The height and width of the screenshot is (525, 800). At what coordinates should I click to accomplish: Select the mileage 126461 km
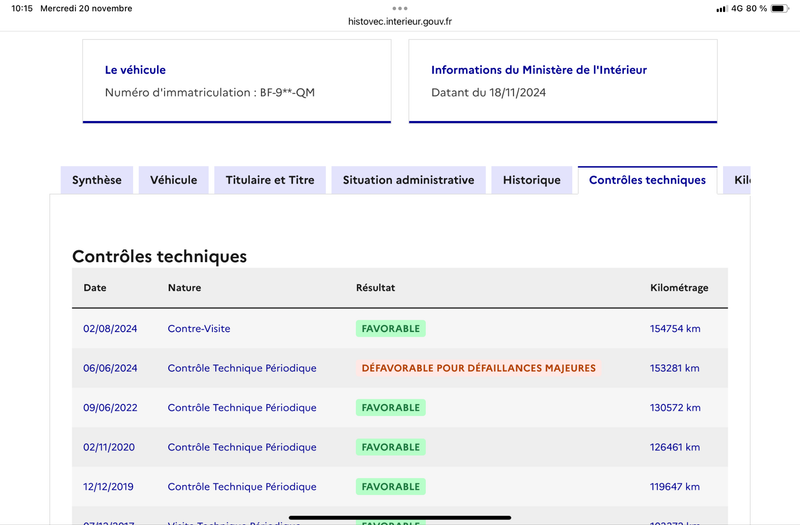pos(674,447)
